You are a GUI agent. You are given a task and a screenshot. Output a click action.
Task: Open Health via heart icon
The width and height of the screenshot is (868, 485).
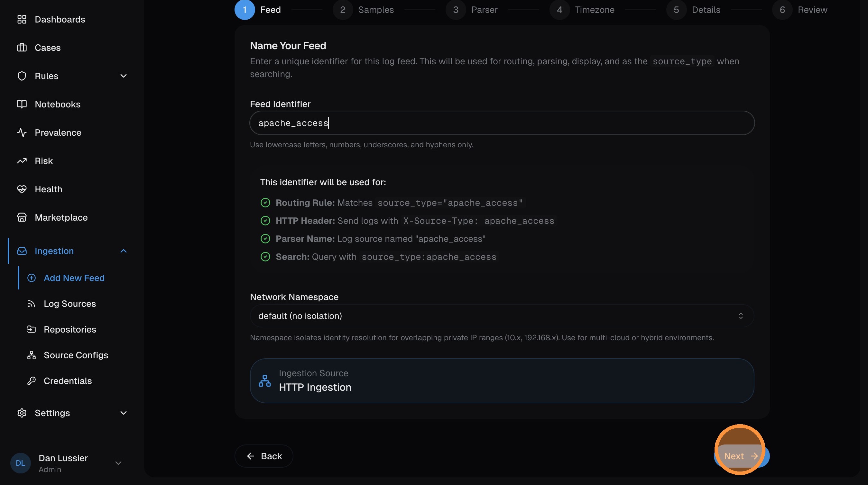click(x=22, y=189)
